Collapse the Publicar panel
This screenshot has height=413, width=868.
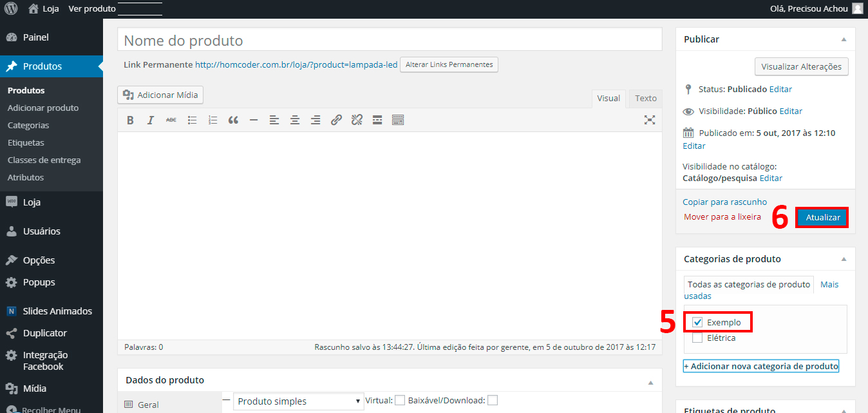click(844, 39)
